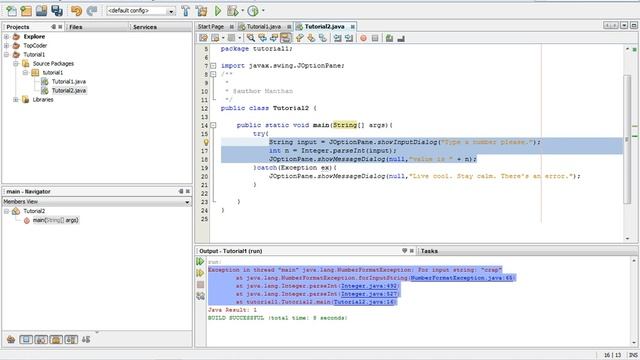This screenshot has height=360, width=640.
Task: Start Macro Recording red circle icon
Action: coord(363,38)
